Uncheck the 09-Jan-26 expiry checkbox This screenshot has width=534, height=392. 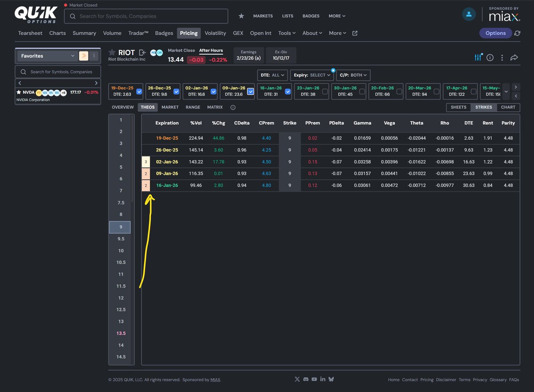pos(251,91)
